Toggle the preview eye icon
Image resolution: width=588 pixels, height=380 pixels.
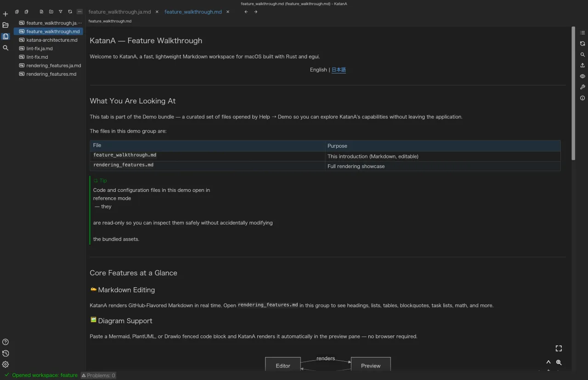tap(582, 76)
